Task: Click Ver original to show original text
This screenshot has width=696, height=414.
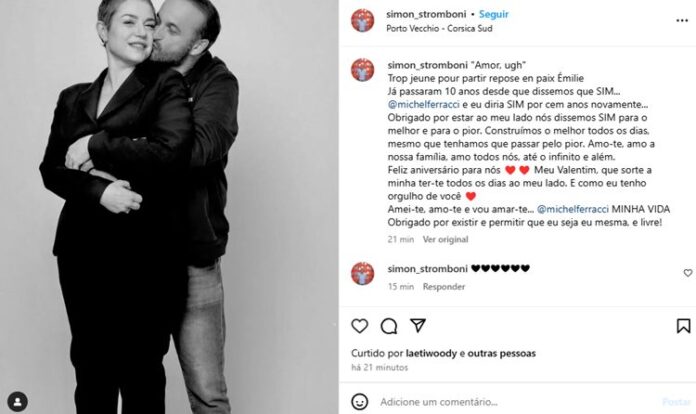Action: click(445, 239)
